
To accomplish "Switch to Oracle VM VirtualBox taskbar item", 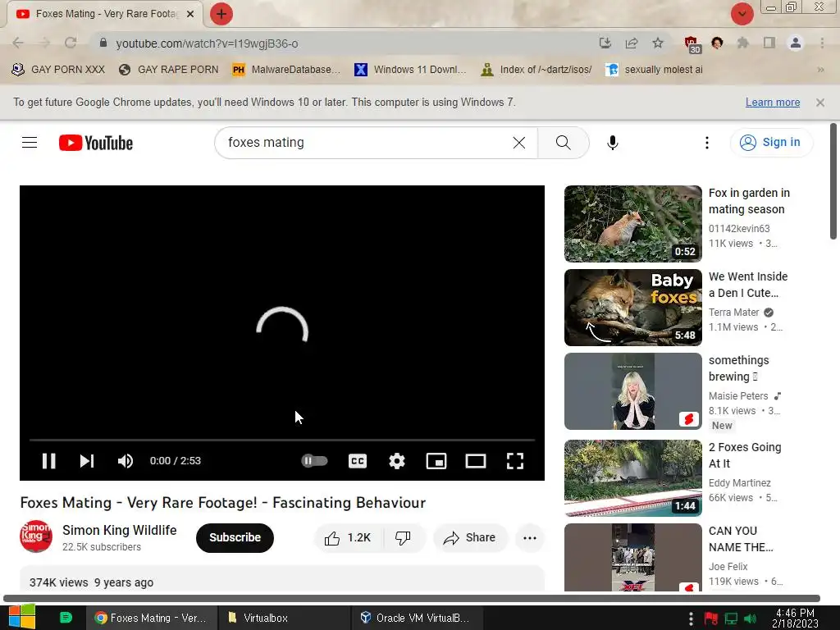I will [x=418, y=618].
